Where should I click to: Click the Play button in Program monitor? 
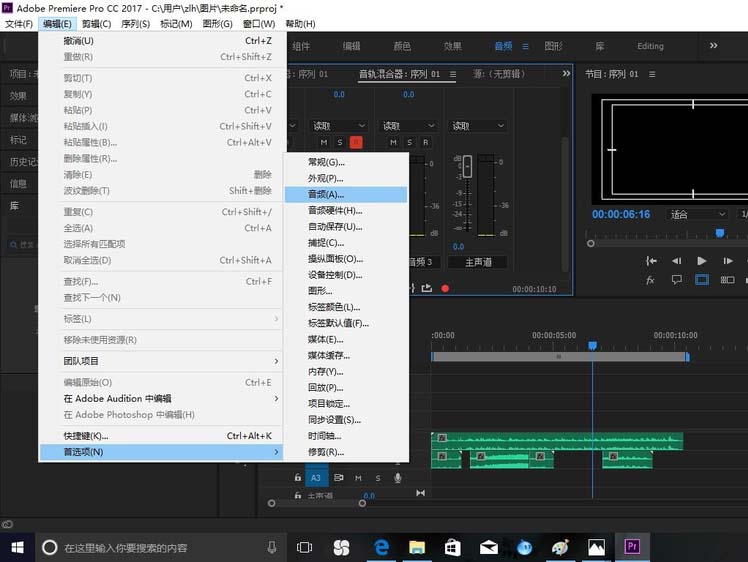tap(701, 261)
